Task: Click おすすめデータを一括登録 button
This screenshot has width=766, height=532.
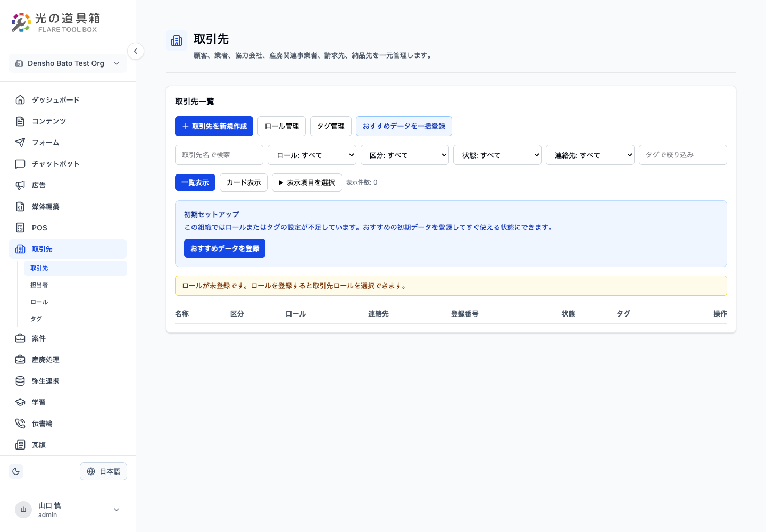Action: pos(404,126)
